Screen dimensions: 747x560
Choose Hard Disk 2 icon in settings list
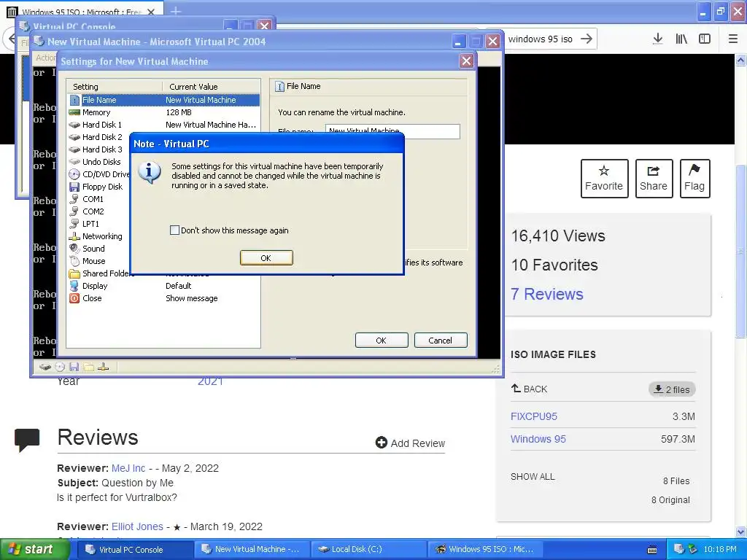pos(74,137)
